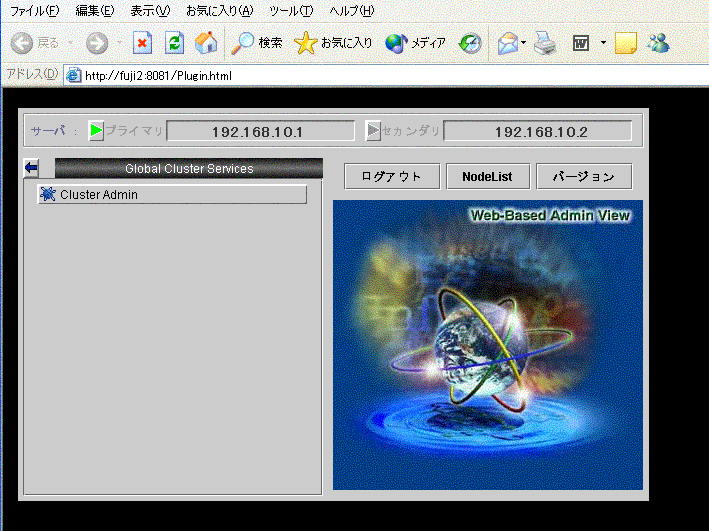Refresh the page with green arrows icon
This screenshot has width=709, height=531.
174,43
